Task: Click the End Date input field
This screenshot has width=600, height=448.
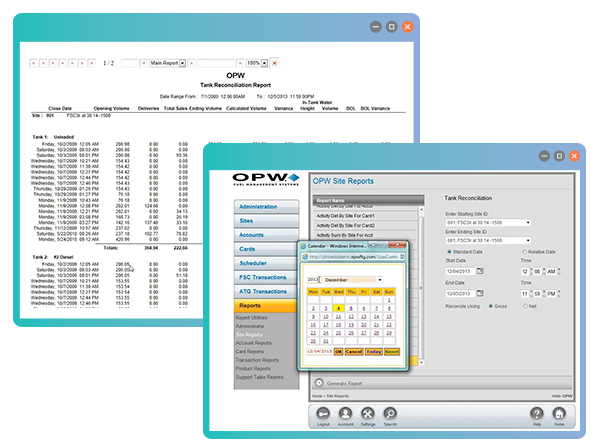Action: point(460,293)
